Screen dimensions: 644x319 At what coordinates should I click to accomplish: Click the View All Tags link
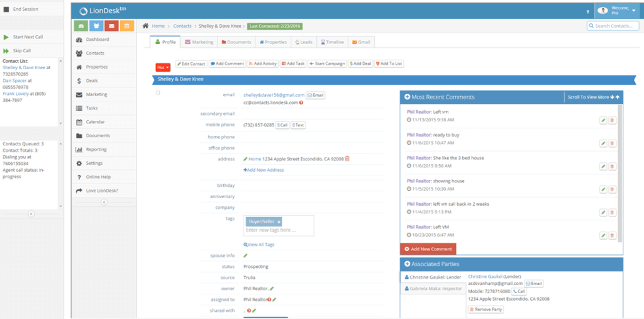tap(258, 245)
